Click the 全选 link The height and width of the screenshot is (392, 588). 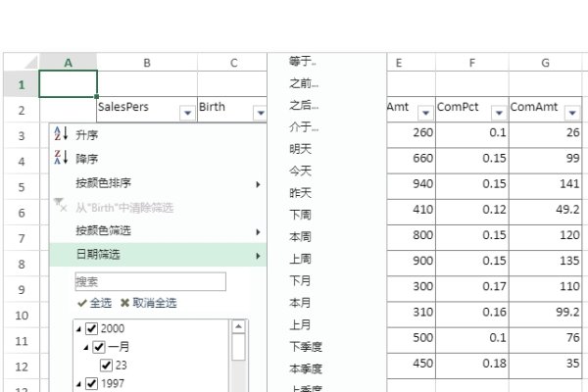pos(101,303)
